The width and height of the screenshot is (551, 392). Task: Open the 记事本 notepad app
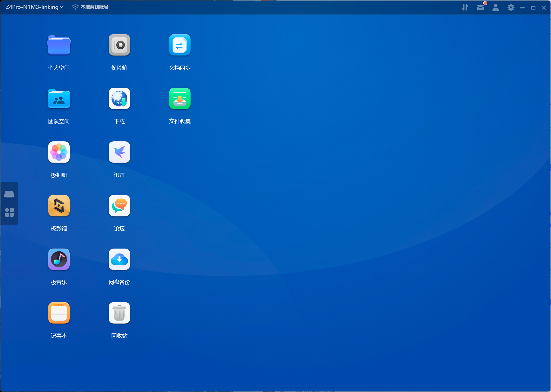(59, 313)
